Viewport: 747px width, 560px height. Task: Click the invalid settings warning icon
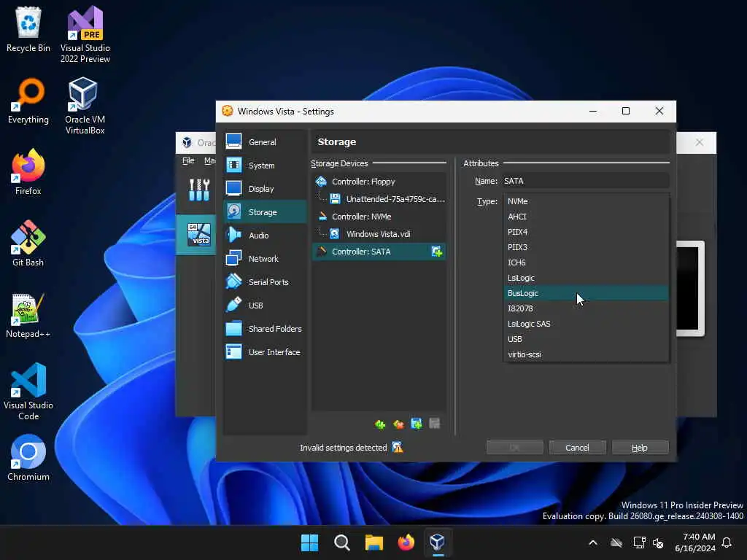click(x=397, y=447)
